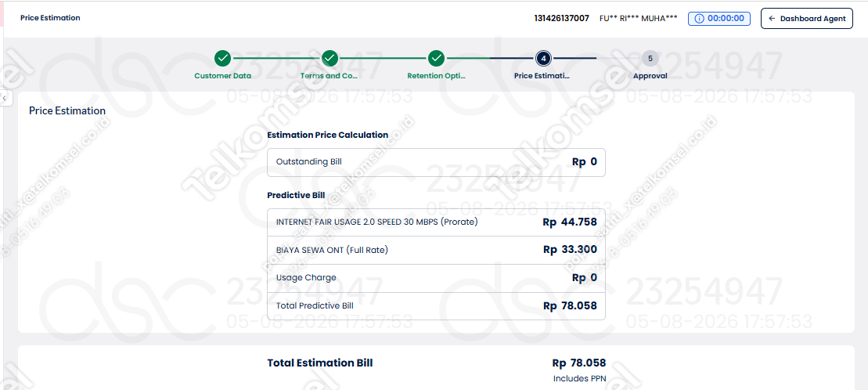Click the info icon beside the timer
868x390 pixels.
click(x=699, y=18)
